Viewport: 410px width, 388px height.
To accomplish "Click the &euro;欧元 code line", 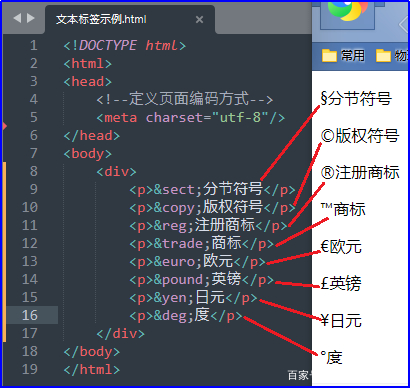I will [x=198, y=261].
